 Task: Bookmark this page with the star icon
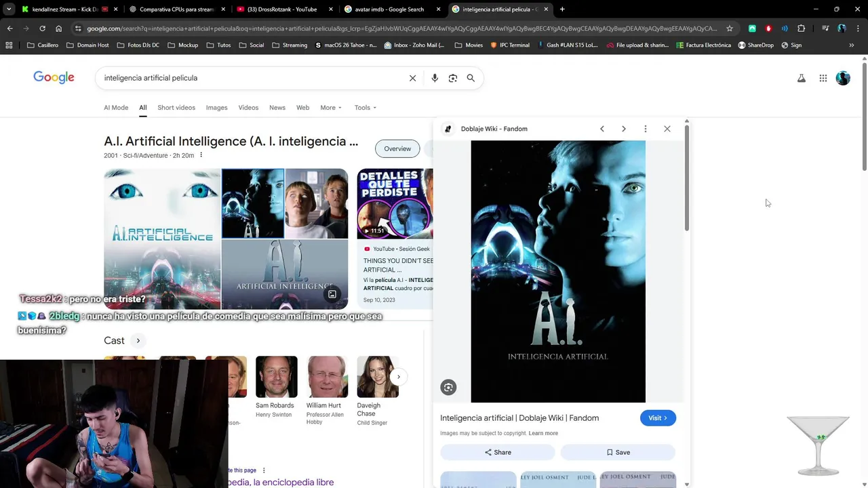[x=730, y=28]
